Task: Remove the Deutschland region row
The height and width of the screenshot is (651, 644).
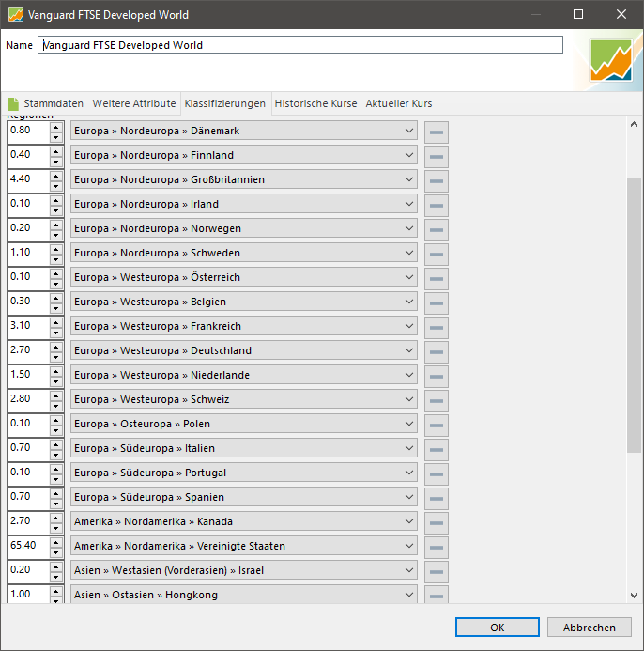Action: click(x=437, y=352)
